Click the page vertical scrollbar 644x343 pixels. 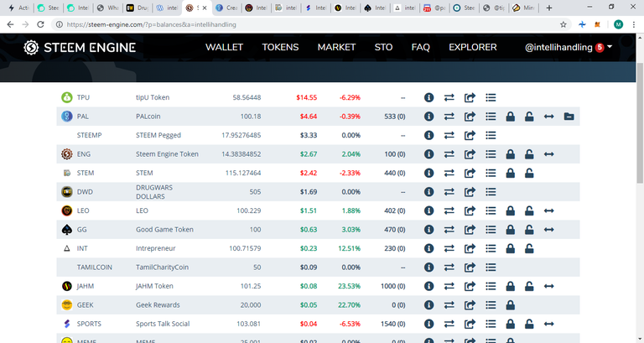pyautogui.click(x=640, y=123)
